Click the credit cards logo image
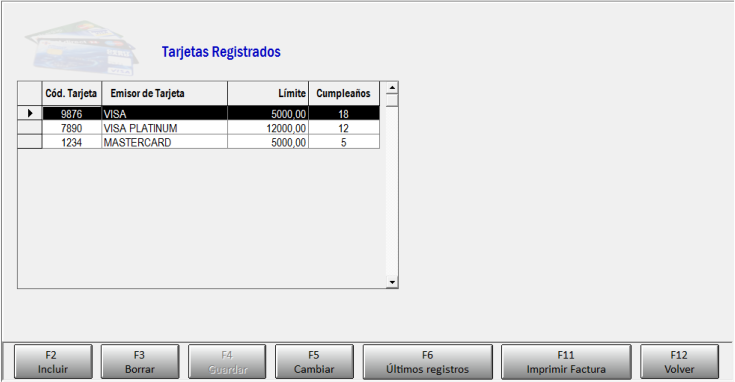735x382 pixels. coord(82,48)
